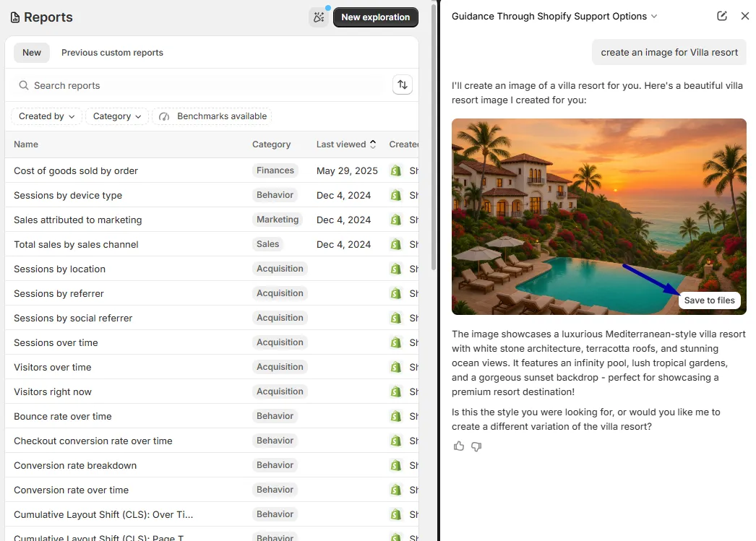Viewport: 756px width, 541px height.
Task: Open Checkout conversion rate over time report
Action: coord(93,441)
